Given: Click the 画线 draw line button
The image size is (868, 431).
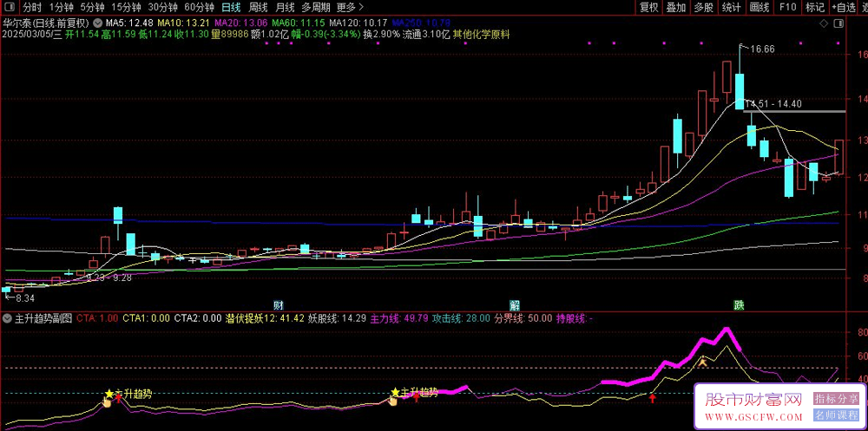Looking at the screenshot, I should (759, 7).
